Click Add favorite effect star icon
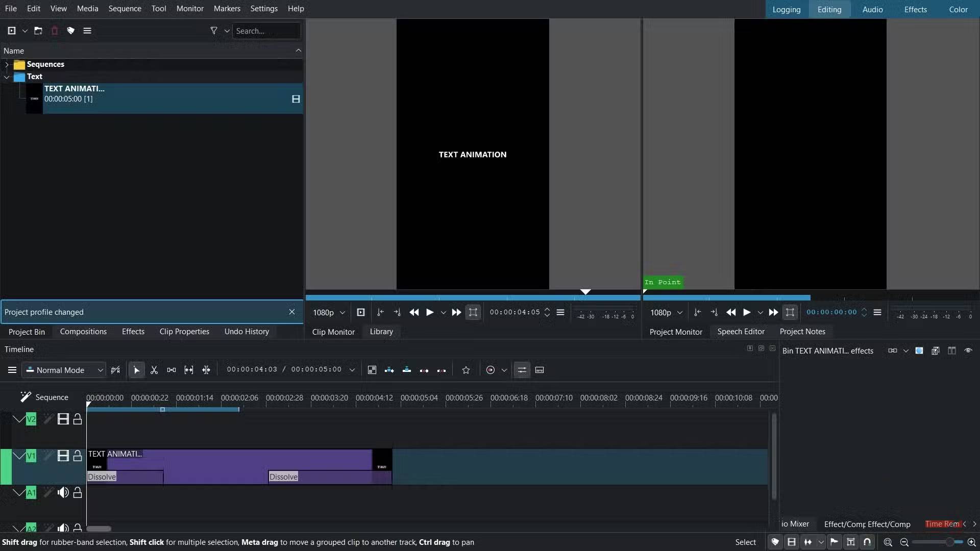Viewport: 980px width, 551px height. point(465,370)
